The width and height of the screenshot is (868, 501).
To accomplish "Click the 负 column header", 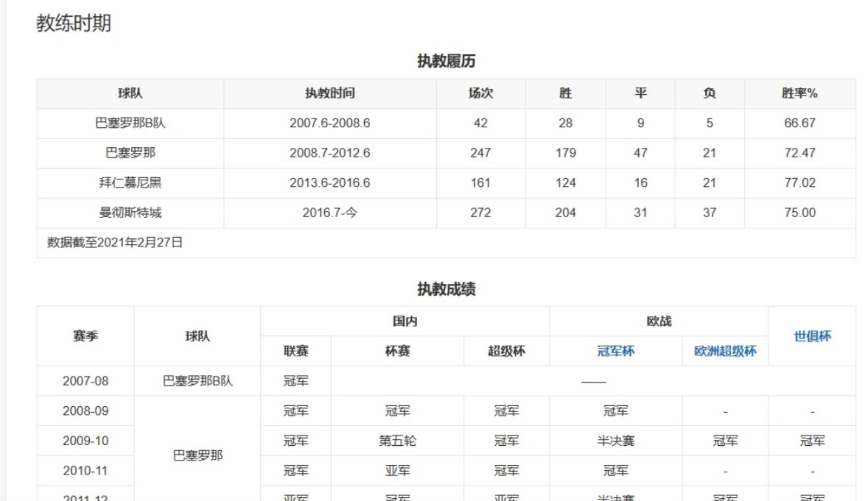I will [709, 93].
